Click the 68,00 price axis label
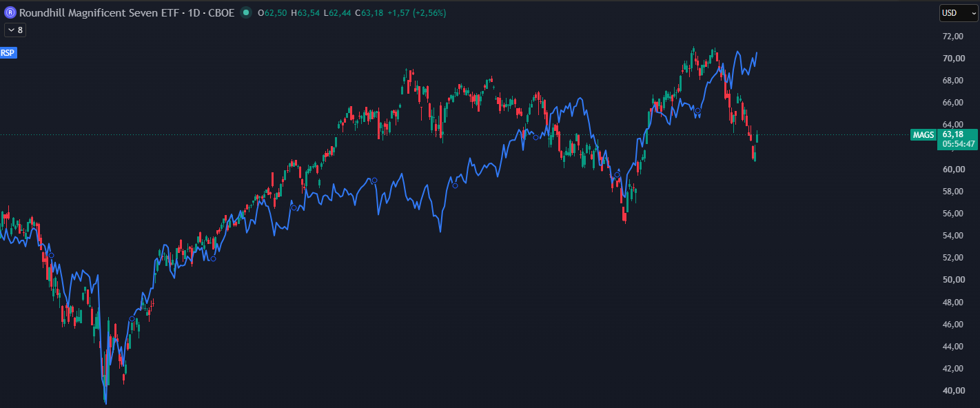 tap(953, 80)
